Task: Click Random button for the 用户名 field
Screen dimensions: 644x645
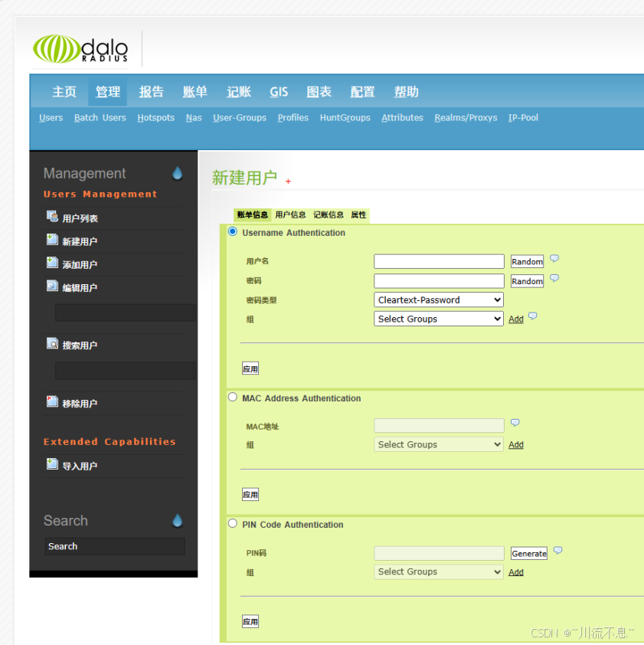Action: (527, 262)
